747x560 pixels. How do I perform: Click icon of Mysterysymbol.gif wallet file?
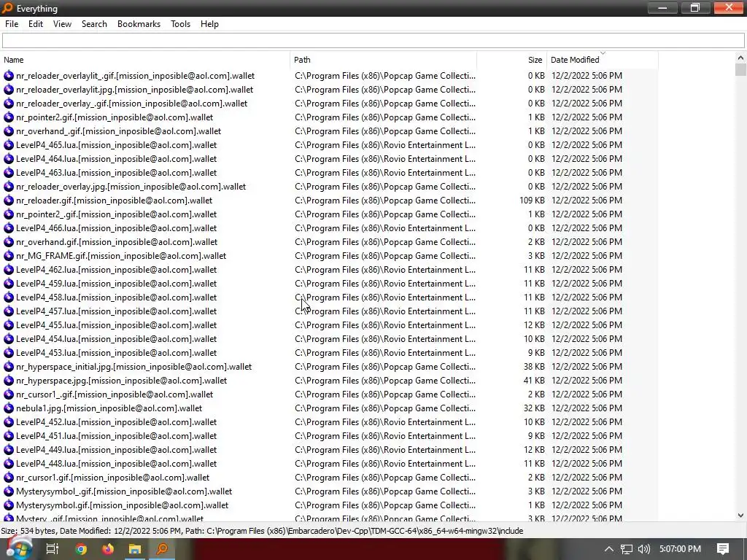pos(9,505)
